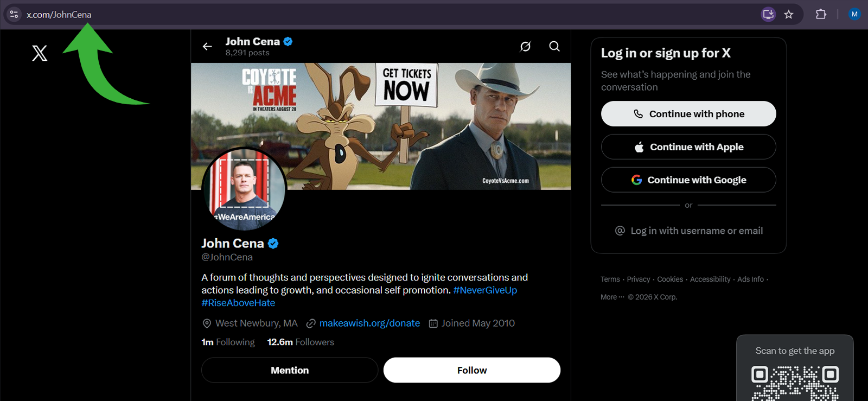Choose Continue with Google
The width and height of the screenshot is (868, 401).
click(688, 180)
